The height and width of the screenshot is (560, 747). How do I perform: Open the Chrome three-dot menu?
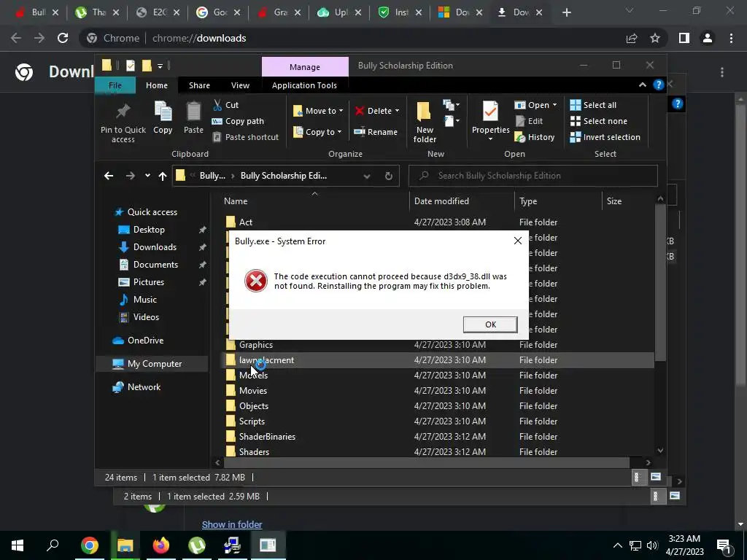click(x=731, y=38)
